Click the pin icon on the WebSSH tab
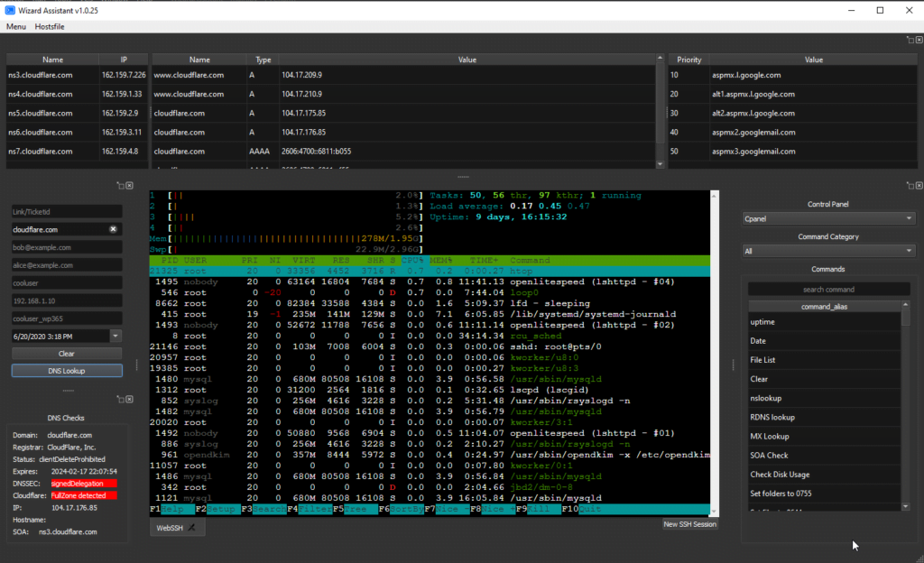Screen dimensions: 924x563 click(x=191, y=528)
